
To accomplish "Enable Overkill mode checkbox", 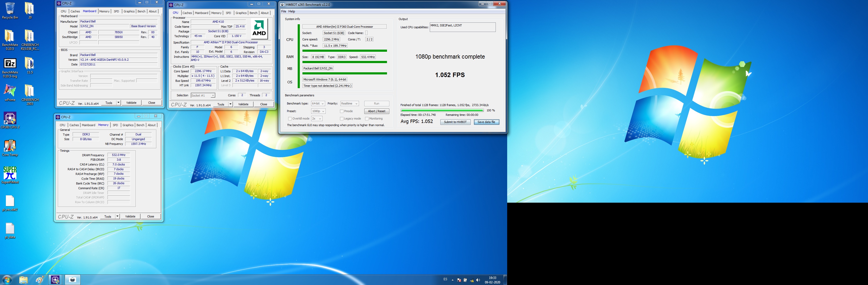I will point(290,118).
